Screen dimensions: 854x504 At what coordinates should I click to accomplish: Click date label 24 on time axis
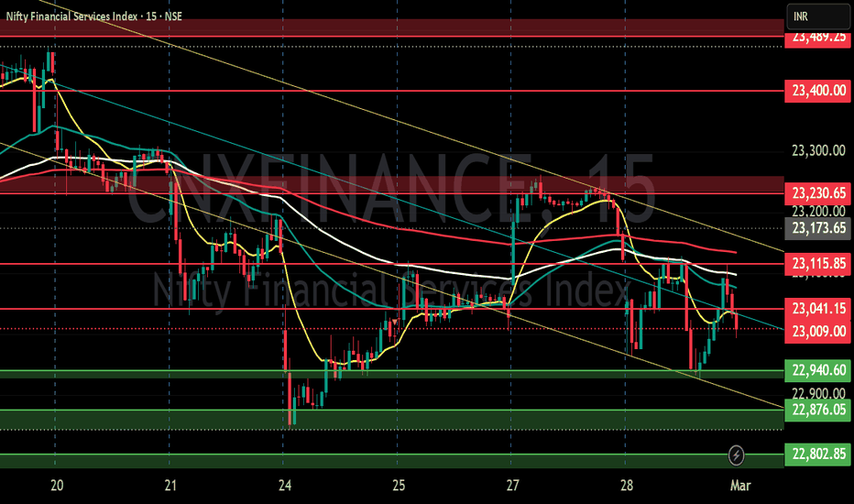(x=284, y=485)
